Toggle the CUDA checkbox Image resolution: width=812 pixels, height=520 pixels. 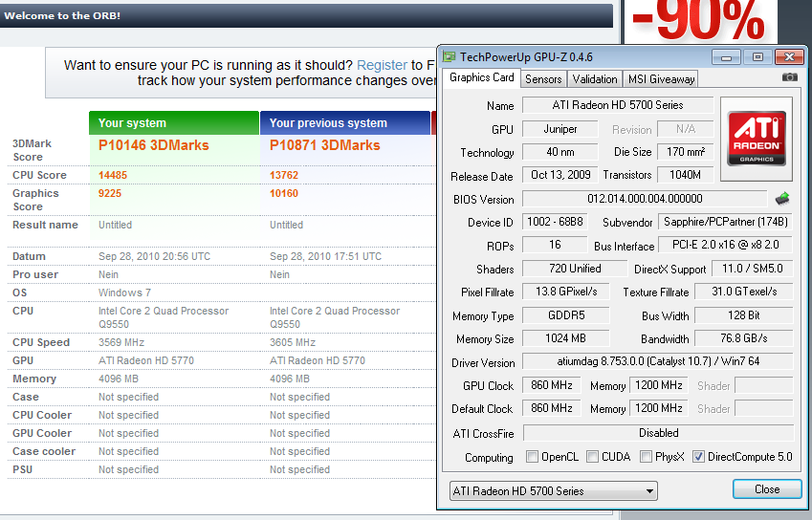pyautogui.click(x=592, y=456)
